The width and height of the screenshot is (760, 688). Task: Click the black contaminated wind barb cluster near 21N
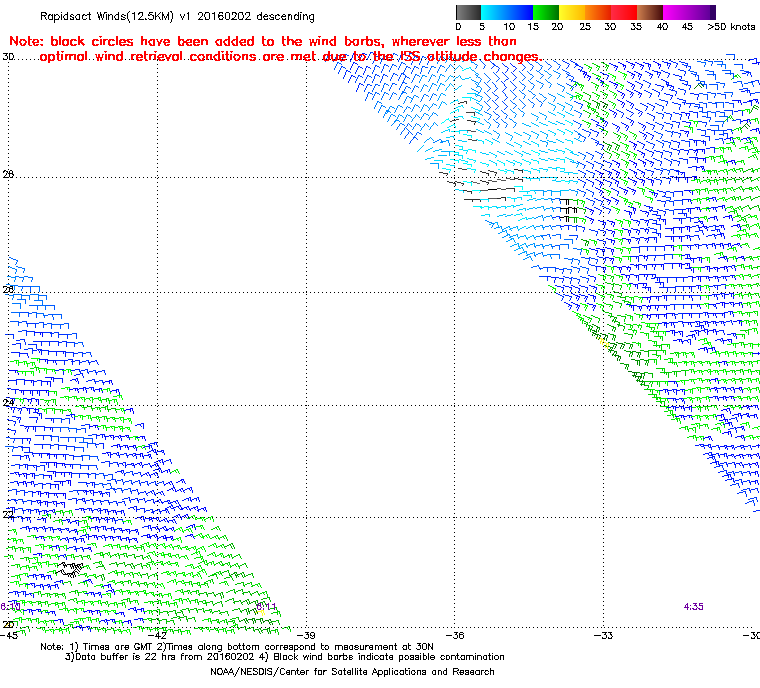click(70, 569)
